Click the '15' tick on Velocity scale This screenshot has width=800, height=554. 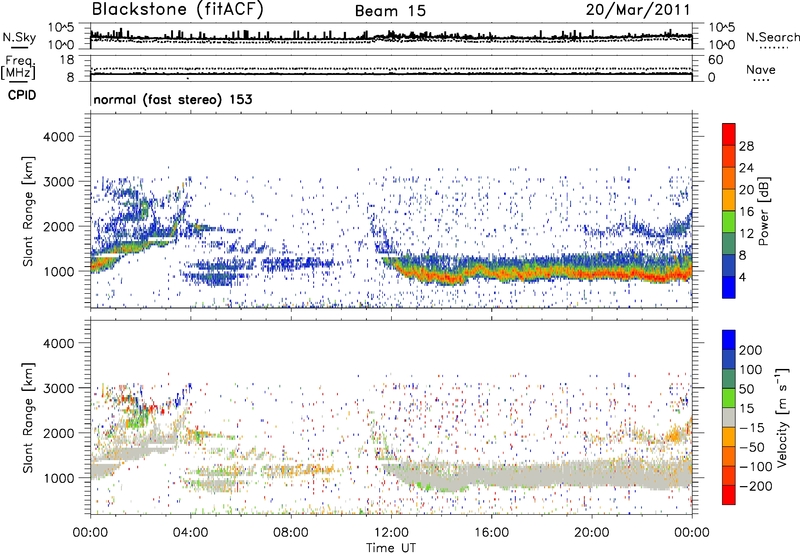point(746,409)
